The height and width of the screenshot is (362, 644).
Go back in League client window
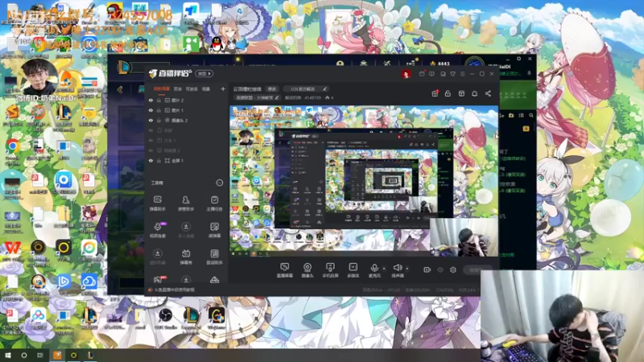click(x=120, y=89)
